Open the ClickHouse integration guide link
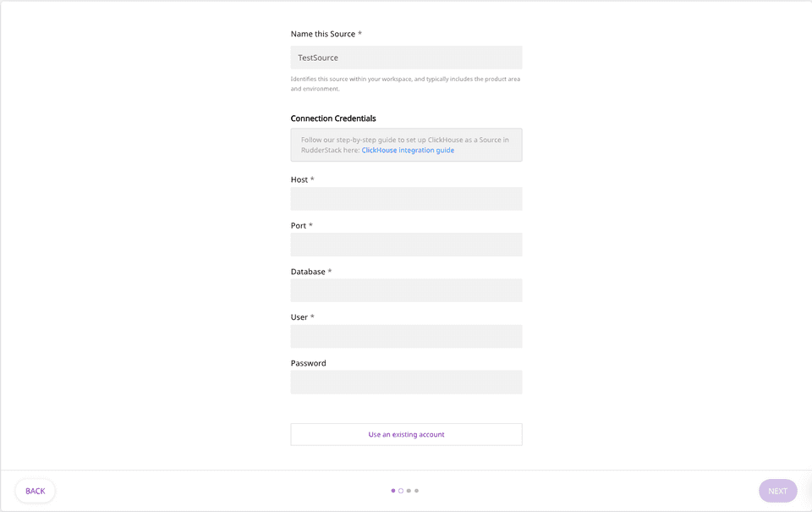Viewport: 812px width, 512px height. [408, 151]
